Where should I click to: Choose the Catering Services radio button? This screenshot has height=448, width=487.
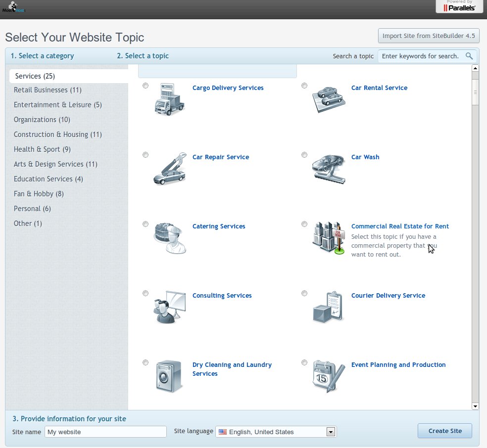tap(146, 224)
